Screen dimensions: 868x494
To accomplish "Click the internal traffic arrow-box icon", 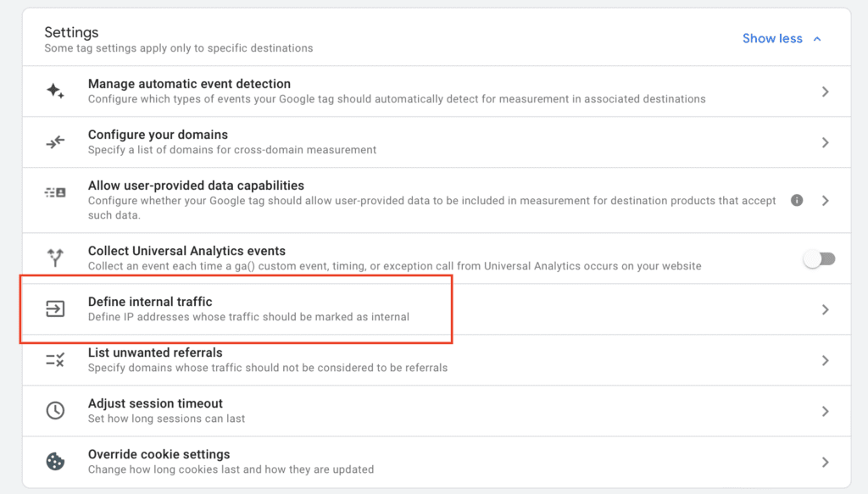I will (55, 309).
